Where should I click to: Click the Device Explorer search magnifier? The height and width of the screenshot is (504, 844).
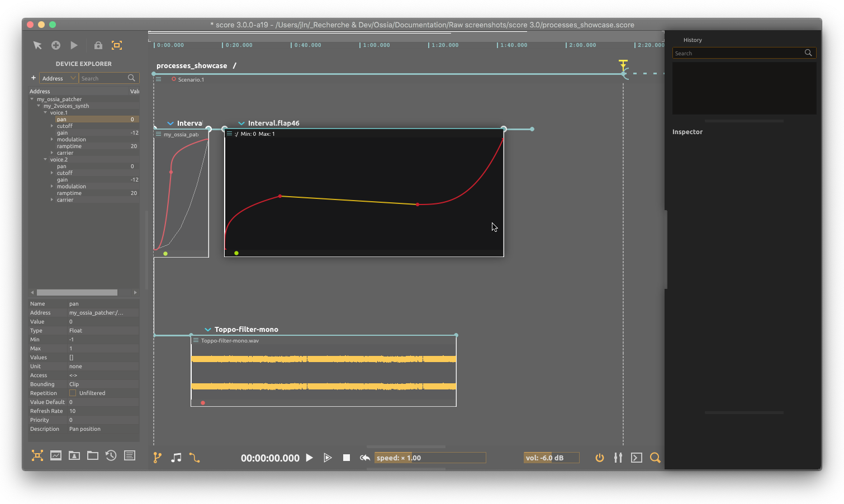(x=132, y=78)
